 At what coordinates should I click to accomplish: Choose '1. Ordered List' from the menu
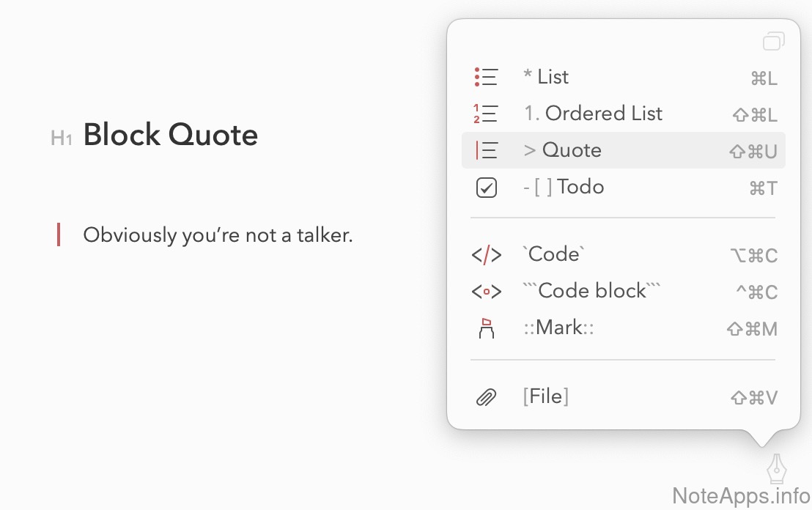593,114
